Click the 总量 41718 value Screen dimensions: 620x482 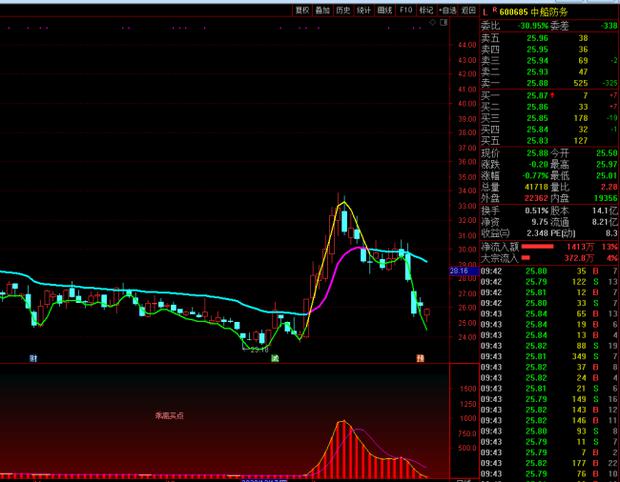537,187
